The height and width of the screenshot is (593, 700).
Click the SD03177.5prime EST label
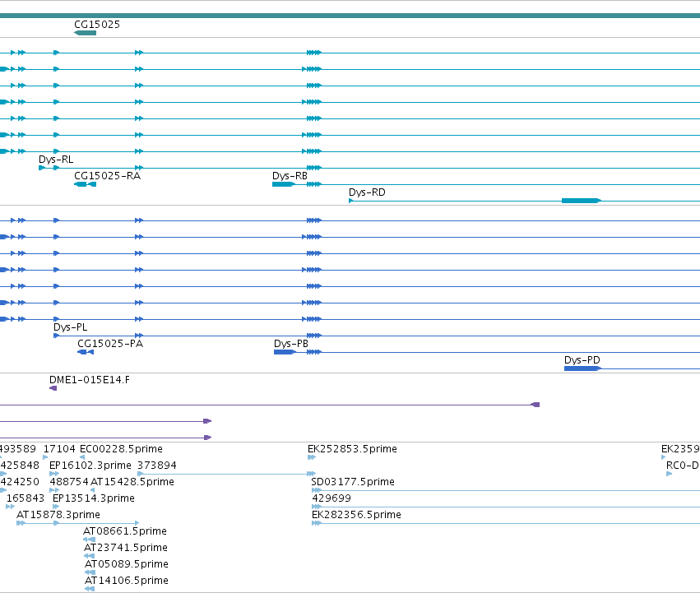pyautogui.click(x=353, y=482)
